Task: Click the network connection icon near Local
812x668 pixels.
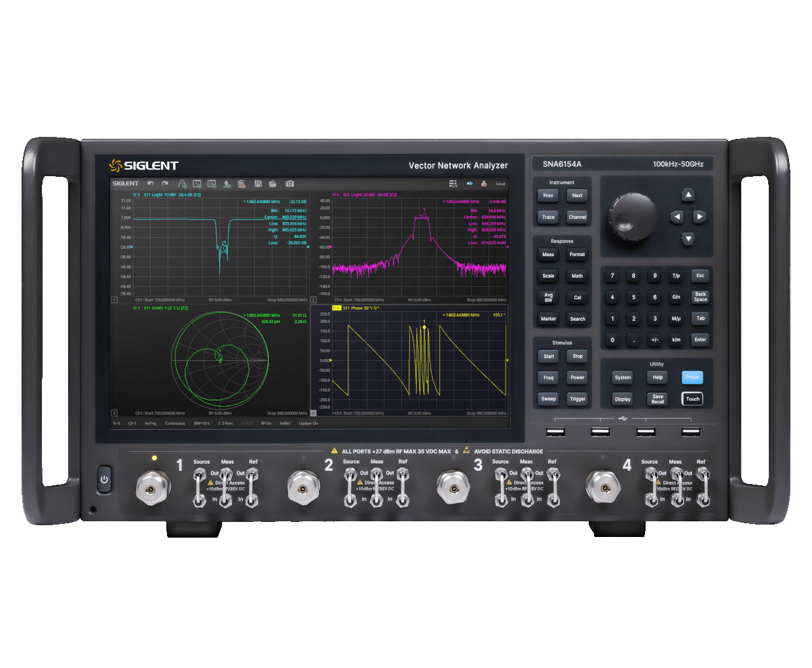Action: 484,184
